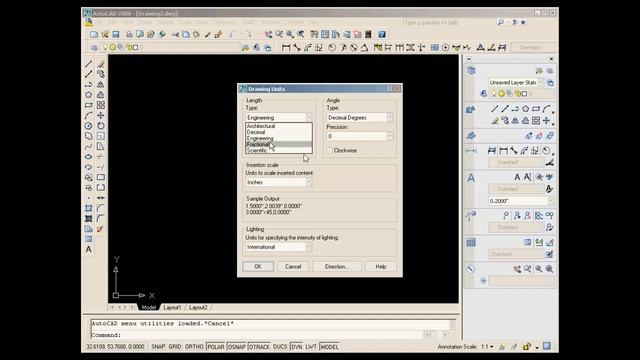640x360 pixels.
Task: Open Angle Type Decimal Degrees dropdown
Action: (x=390, y=118)
